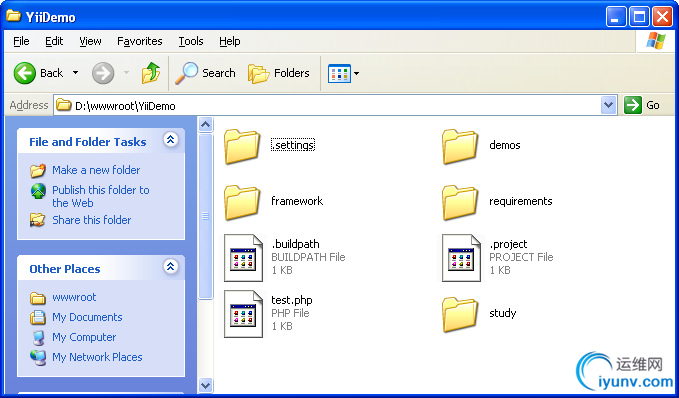Open the My Computer link

pyautogui.click(x=84, y=337)
